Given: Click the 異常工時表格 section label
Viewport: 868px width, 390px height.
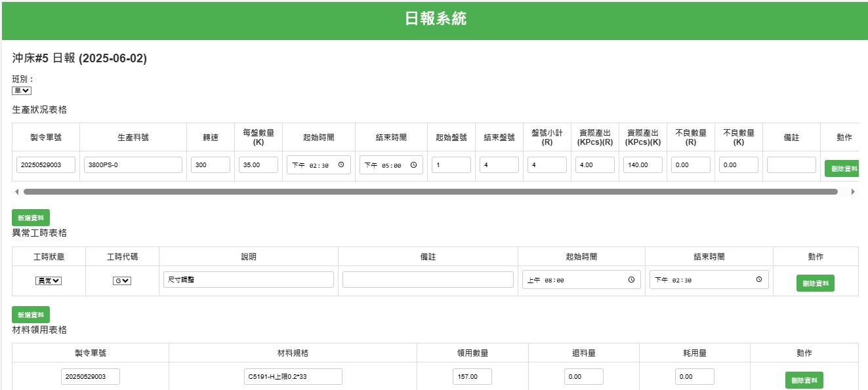Looking at the screenshot, I should tap(39, 233).
